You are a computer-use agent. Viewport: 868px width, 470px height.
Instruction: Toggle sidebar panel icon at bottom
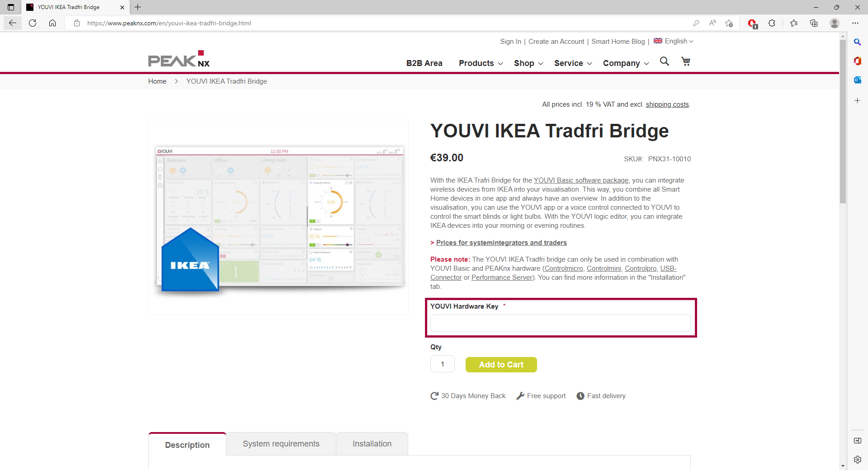857,441
